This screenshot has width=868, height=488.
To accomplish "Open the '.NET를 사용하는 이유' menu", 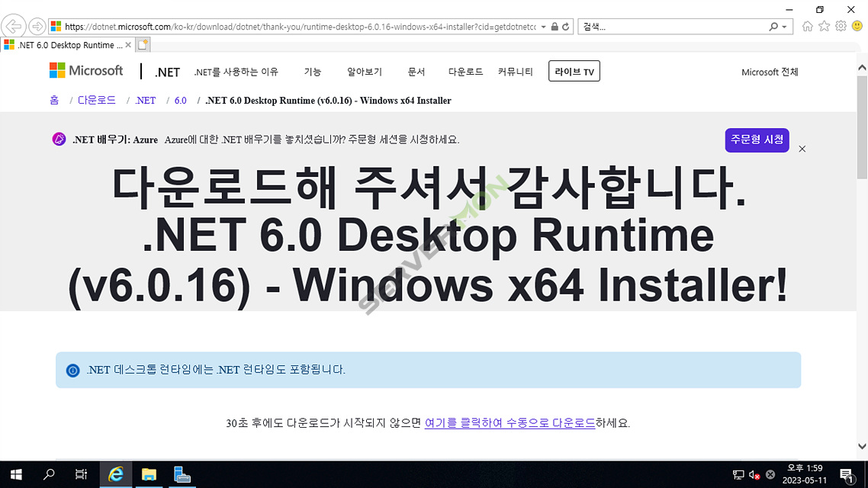I will (x=236, y=72).
